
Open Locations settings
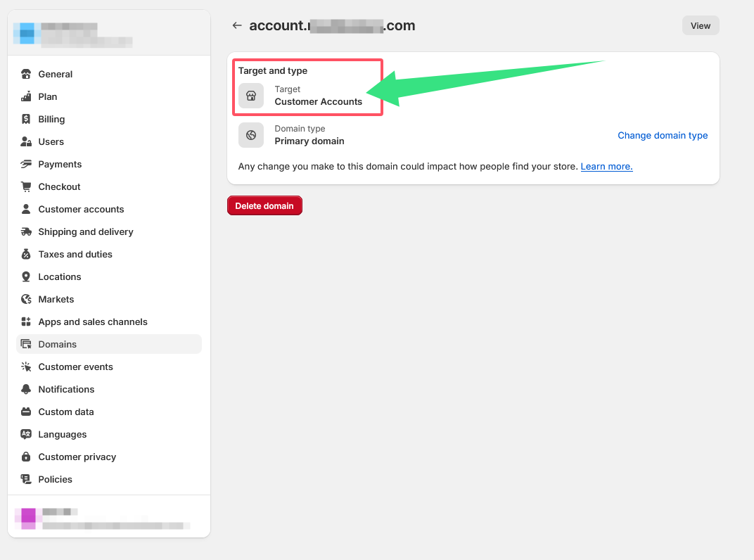58,276
